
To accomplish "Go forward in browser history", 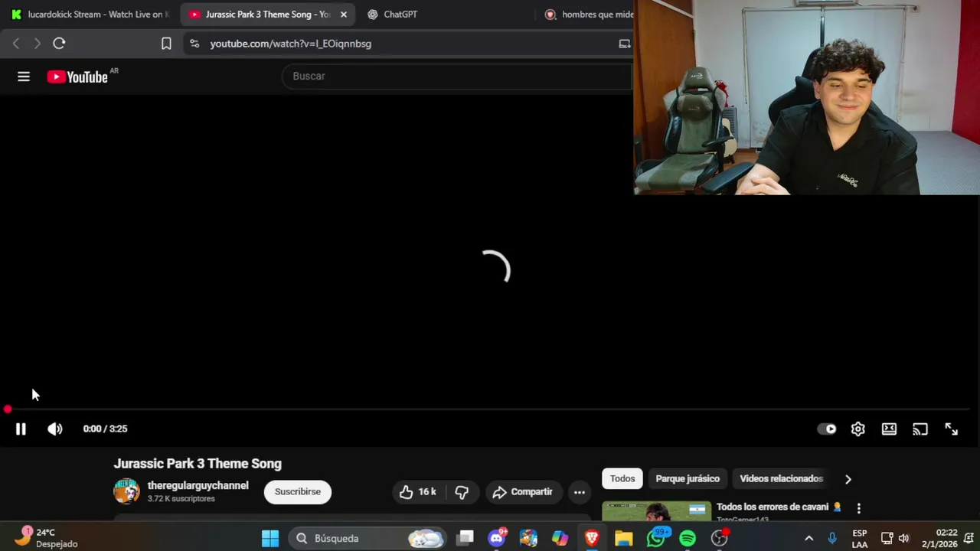I will coord(37,44).
